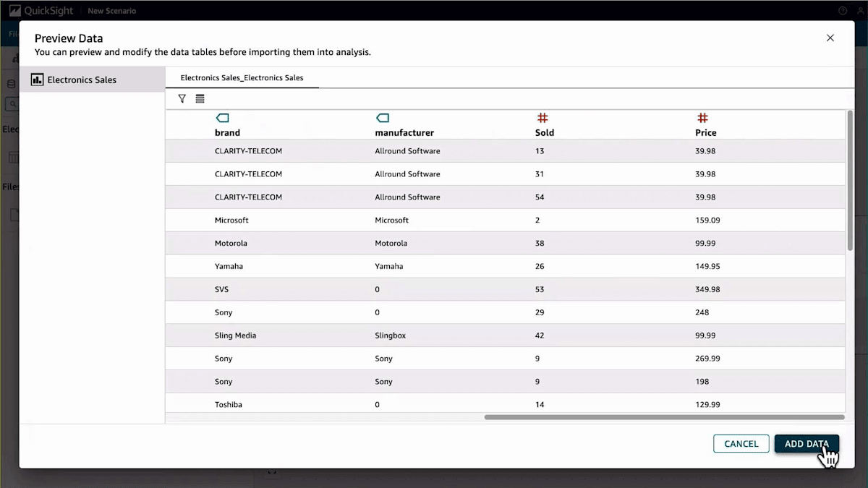
Task: Select Electronics Sales in the left list
Action: 93,80
